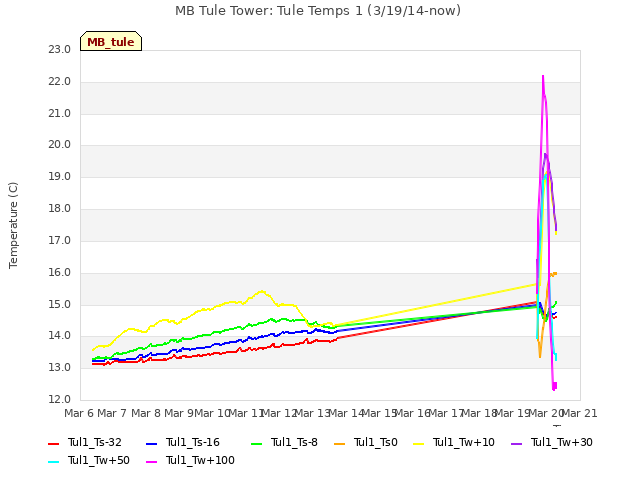Viewport: 640px width, 480px height.
Task: Click the 22.0 y-axis tick label
Action: 60,82
